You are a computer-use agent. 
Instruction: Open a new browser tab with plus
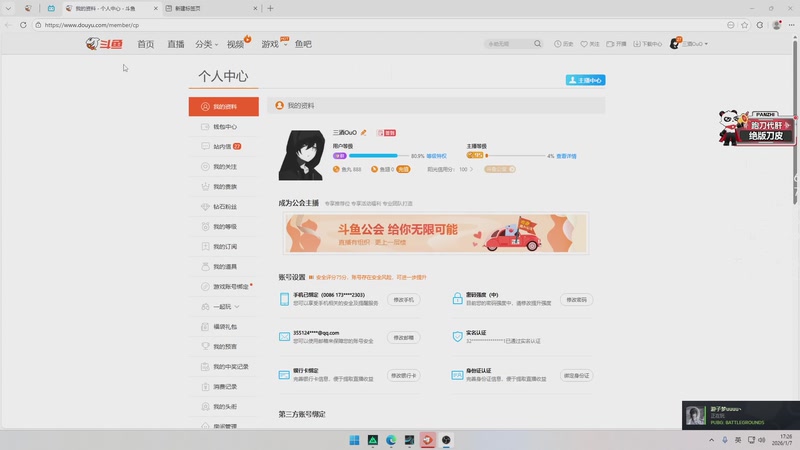click(270, 8)
